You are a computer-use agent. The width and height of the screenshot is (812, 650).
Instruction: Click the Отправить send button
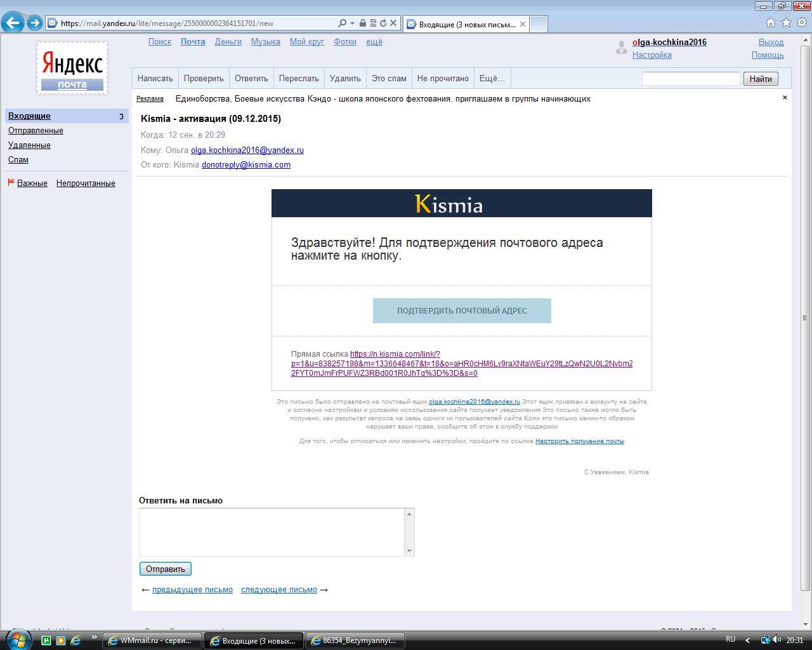pos(166,569)
